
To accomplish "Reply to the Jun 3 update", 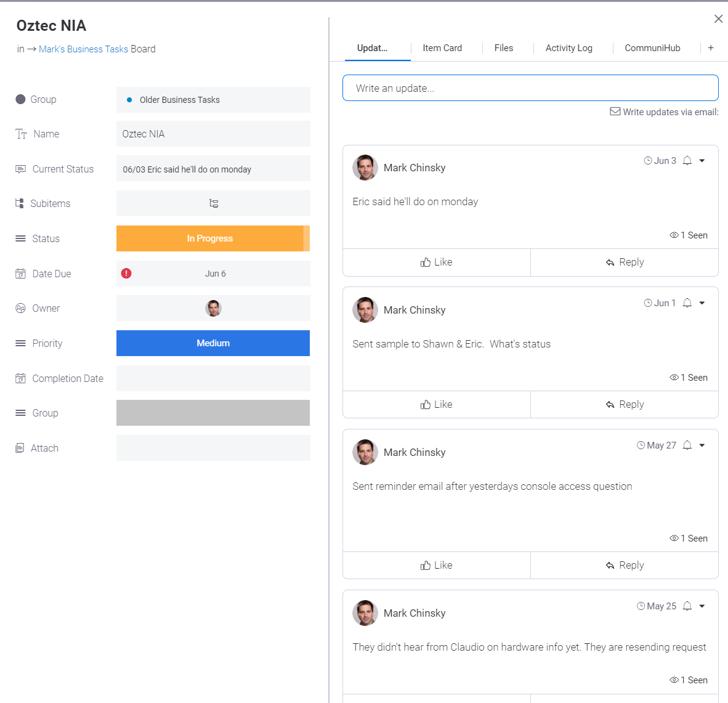I will click(625, 262).
